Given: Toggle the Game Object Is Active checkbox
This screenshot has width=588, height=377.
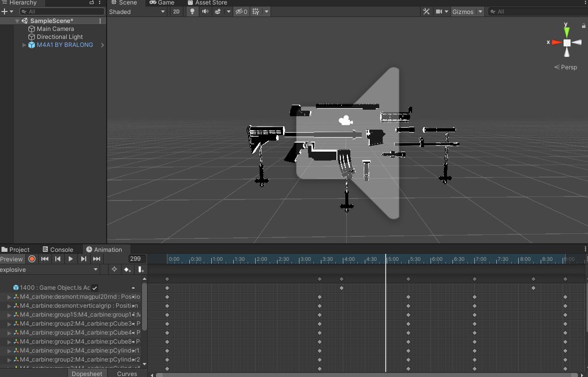Looking at the screenshot, I should coord(95,288).
